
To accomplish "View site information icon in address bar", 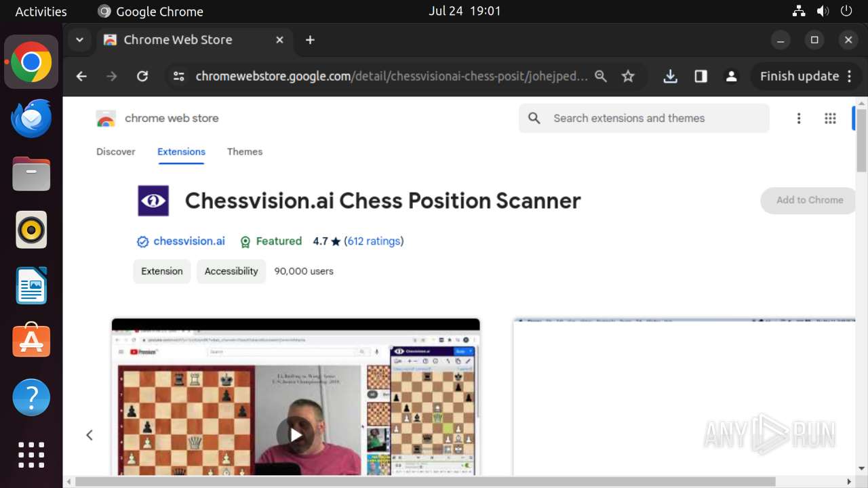I will (178, 77).
